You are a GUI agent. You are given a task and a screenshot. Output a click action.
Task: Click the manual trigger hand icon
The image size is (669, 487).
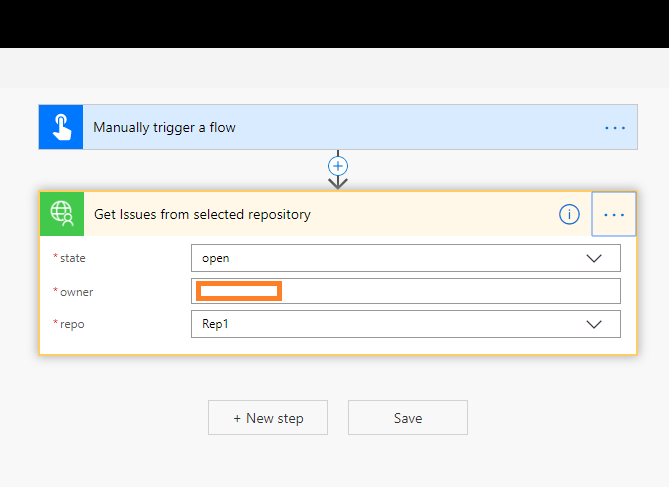pos(61,127)
